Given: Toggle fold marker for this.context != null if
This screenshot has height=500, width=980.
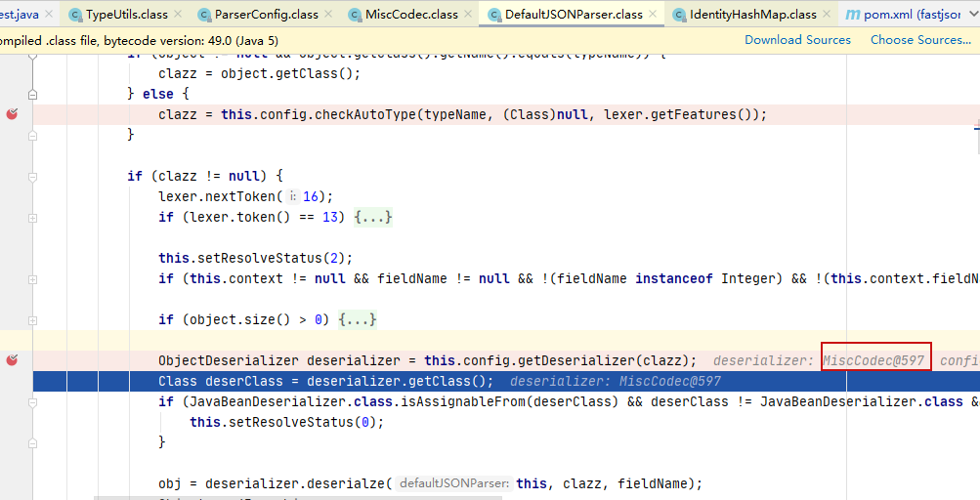Looking at the screenshot, I should 32,279.
